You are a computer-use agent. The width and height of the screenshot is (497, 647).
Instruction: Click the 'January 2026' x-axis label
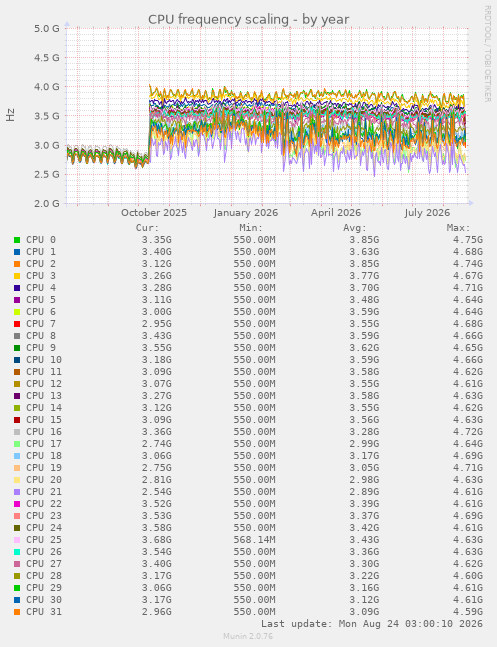pyautogui.click(x=246, y=213)
